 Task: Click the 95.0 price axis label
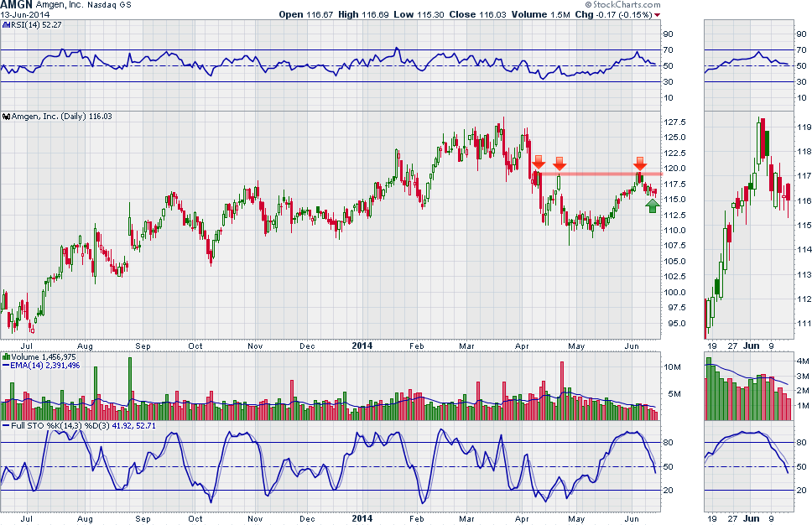676,324
